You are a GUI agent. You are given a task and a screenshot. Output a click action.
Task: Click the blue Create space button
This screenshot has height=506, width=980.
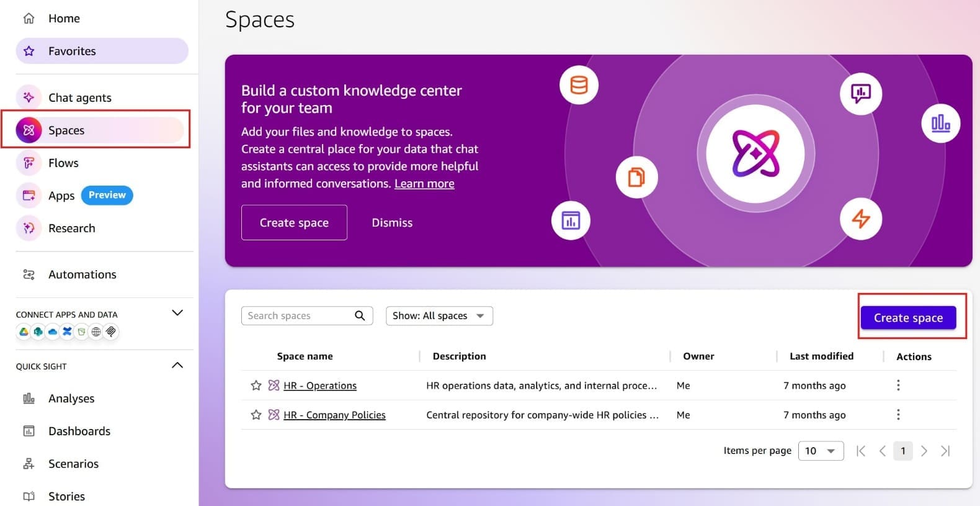click(x=908, y=317)
